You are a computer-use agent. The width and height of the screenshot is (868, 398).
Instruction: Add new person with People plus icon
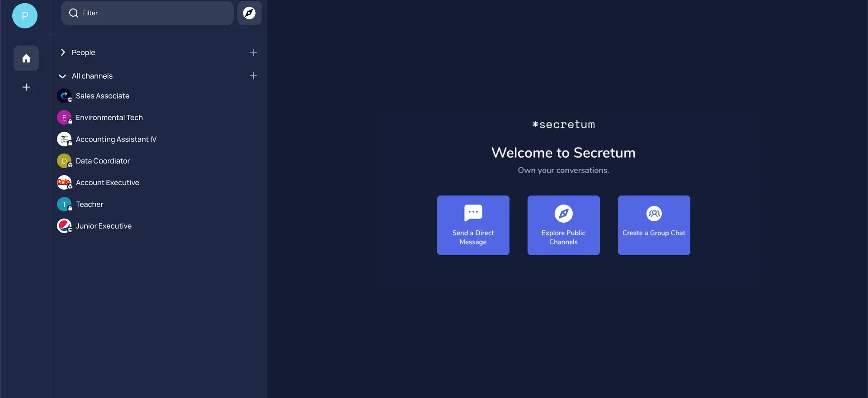click(x=253, y=52)
